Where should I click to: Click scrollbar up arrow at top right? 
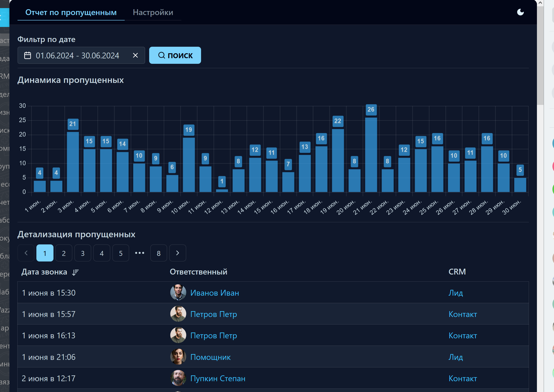click(540, 3)
